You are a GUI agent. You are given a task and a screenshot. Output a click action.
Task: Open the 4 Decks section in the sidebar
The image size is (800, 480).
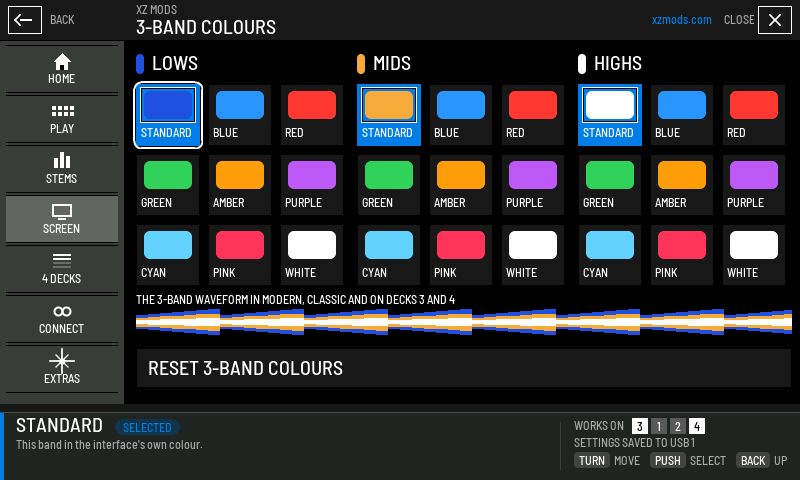(x=62, y=269)
